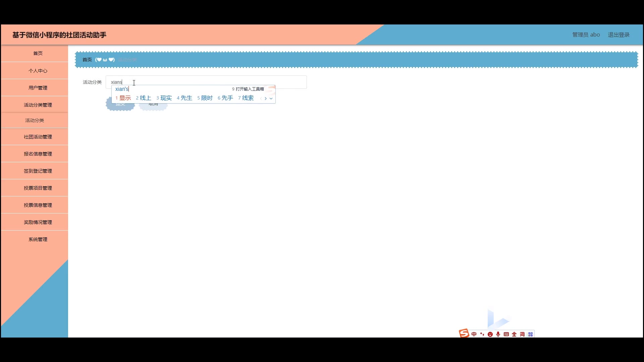Toggle full-width '全' character mode

click(514, 334)
